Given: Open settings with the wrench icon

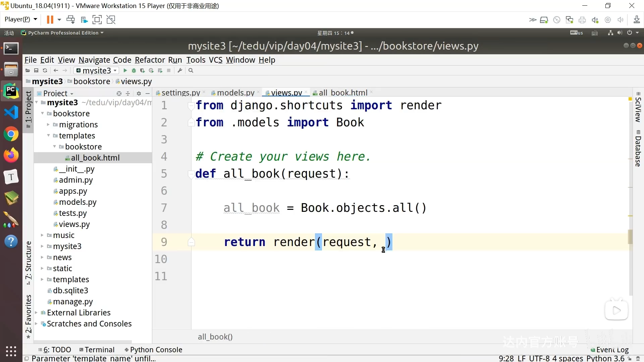Looking at the screenshot, I should coord(180,70).
